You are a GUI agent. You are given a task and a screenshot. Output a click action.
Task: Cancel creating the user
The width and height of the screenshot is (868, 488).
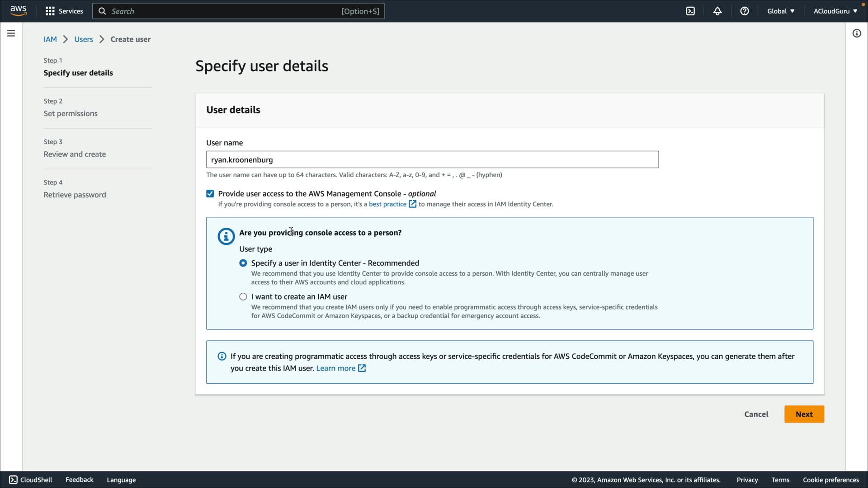(756, 414)
